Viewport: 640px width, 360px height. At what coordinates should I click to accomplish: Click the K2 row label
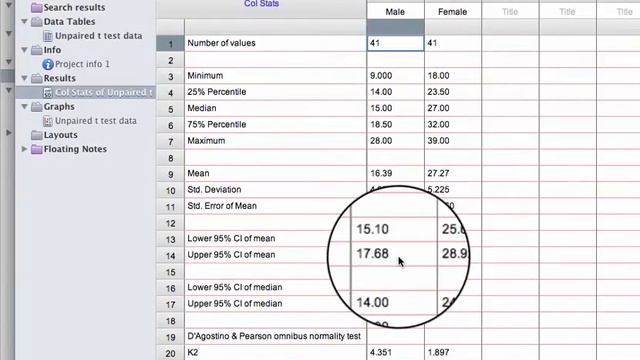[x=193, y=352]
